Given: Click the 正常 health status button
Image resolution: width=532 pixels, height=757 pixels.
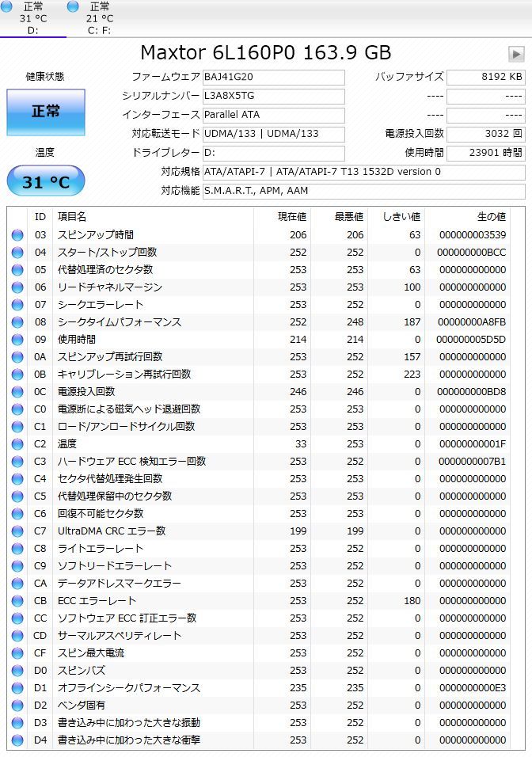Looking at the screenshot, I should point(46,112).
